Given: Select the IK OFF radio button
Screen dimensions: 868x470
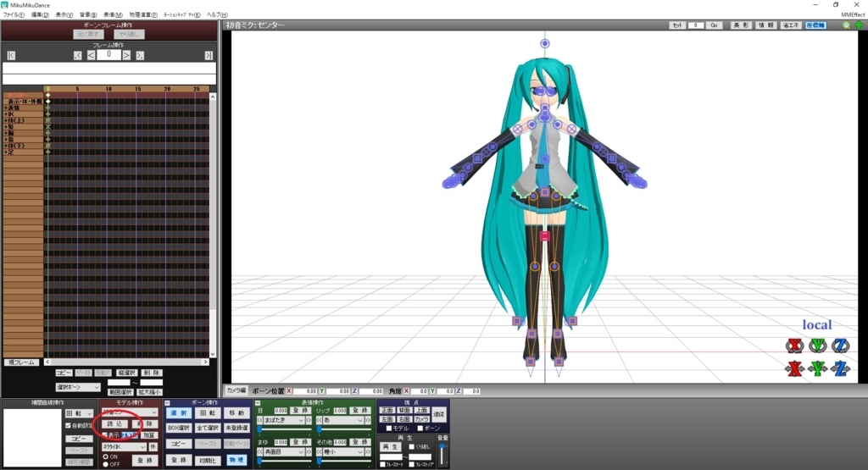Looking at the screenshot, I should (x=106, y=464).
